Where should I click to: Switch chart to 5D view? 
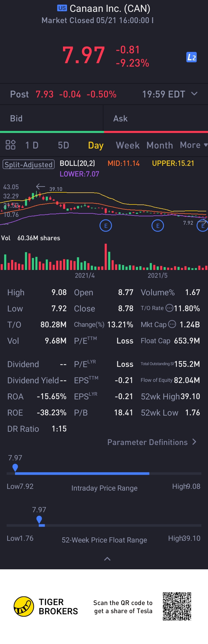pyautogui.click(x=63, y=145)
